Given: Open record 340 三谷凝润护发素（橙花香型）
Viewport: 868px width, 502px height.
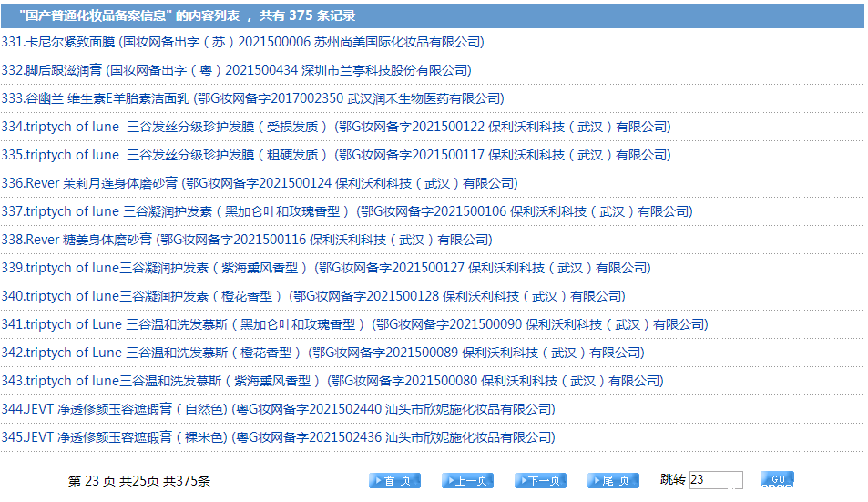Looking at the screenshot, I should 313,296.
